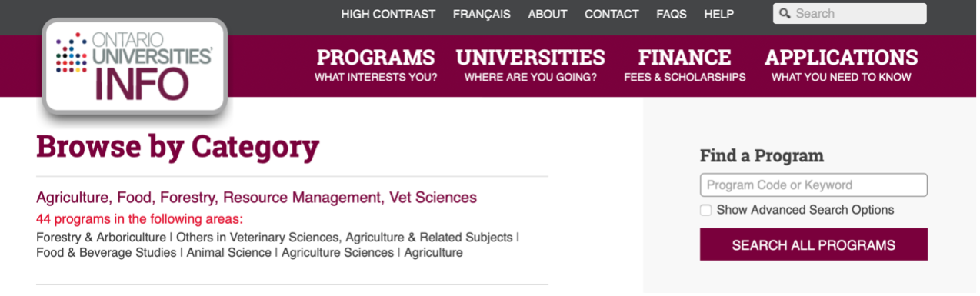Go to the Contact page
Screen dimensions: 980x296
pyautogui.click(x=612, y=14)
